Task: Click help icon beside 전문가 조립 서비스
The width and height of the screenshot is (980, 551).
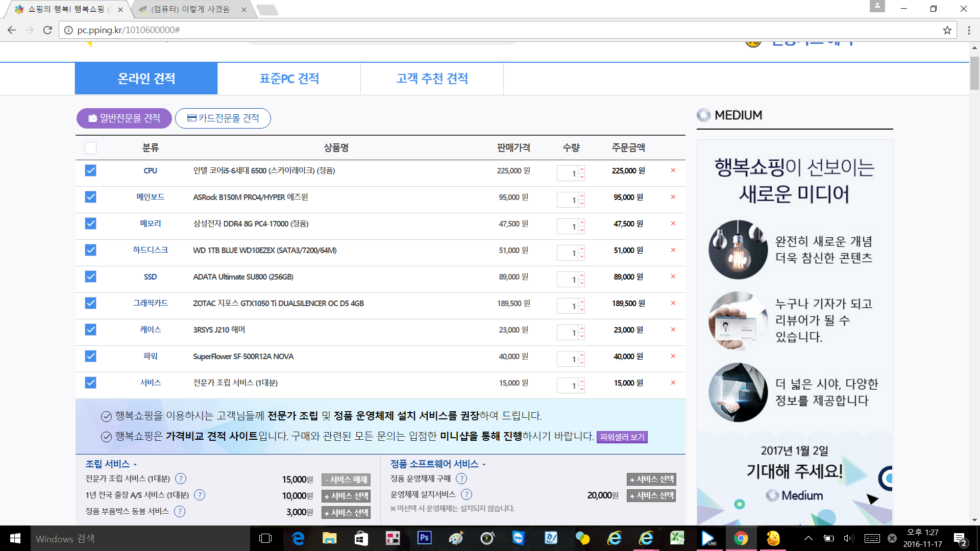Action: point(181,479)
